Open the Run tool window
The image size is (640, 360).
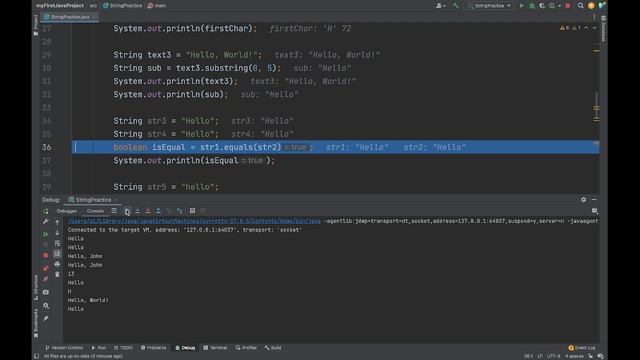tap(99, 348)
